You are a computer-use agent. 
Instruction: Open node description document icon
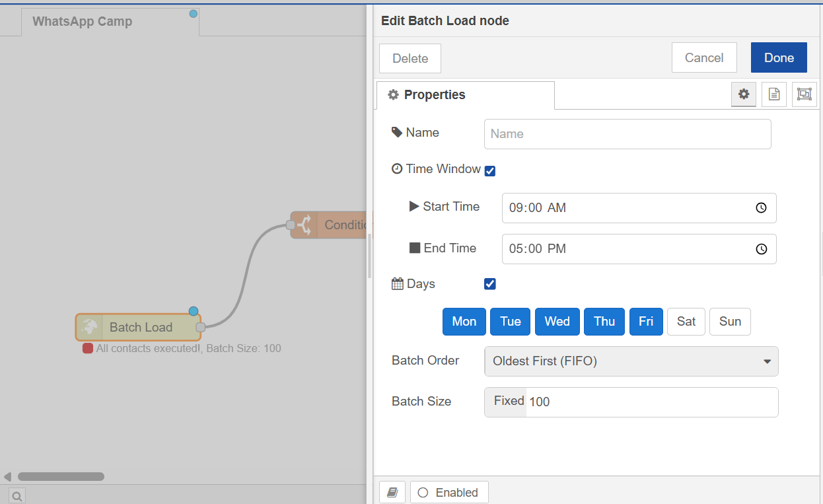(774, 94)
